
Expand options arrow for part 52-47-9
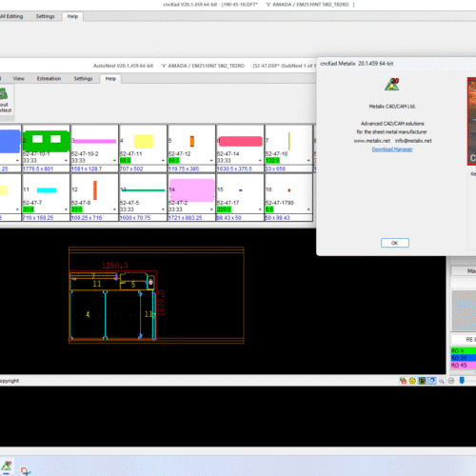114,209
